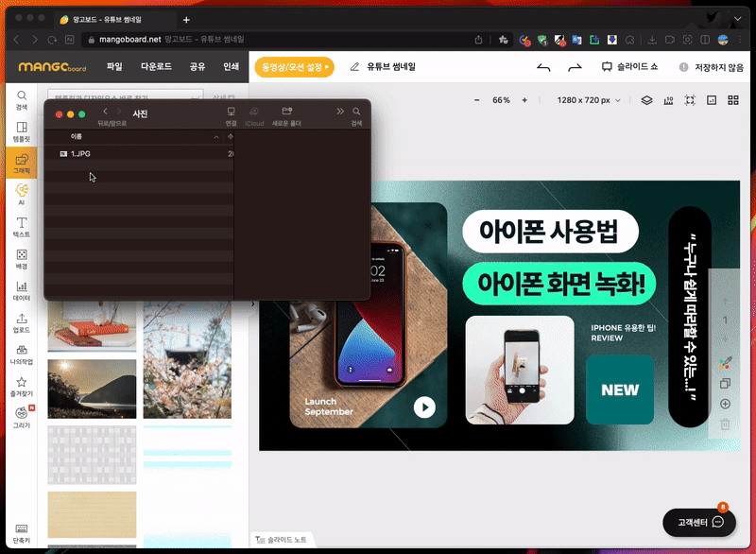This screenshot has width=756, height=554.
Task: Open the 파일 menu
Action: 114,67
